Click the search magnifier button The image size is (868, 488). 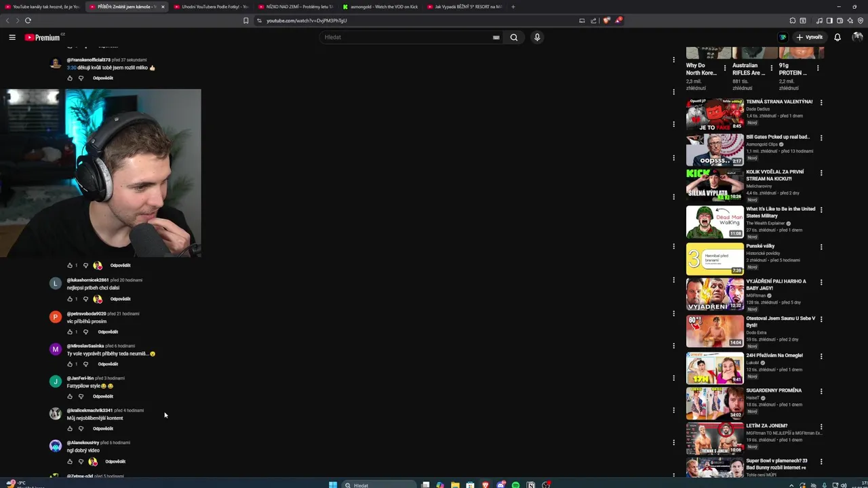pyautogui.click(x=514, y=37)
